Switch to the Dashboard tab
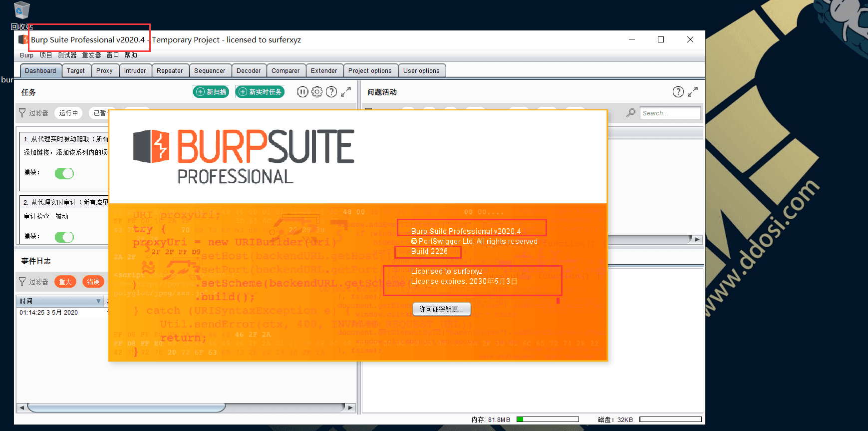Screen dimensions: 868x431 tap(40, 71)
